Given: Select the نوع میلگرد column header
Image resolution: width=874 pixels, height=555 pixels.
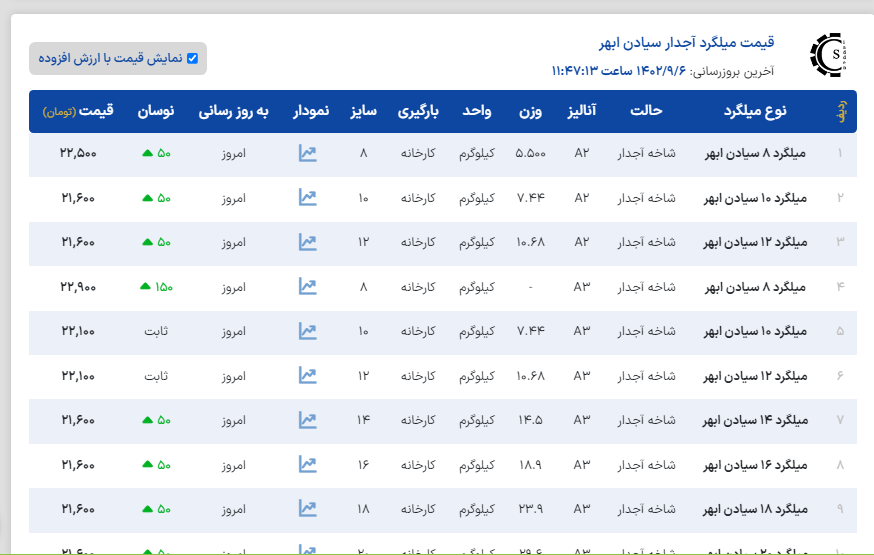Looking at the screenshot, I should click(755, 111).
